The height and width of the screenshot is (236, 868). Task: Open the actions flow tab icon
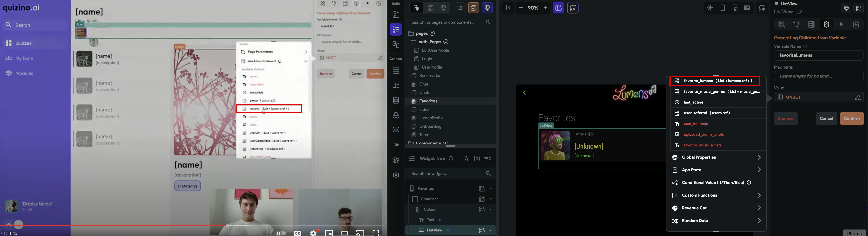pos(797,24)
